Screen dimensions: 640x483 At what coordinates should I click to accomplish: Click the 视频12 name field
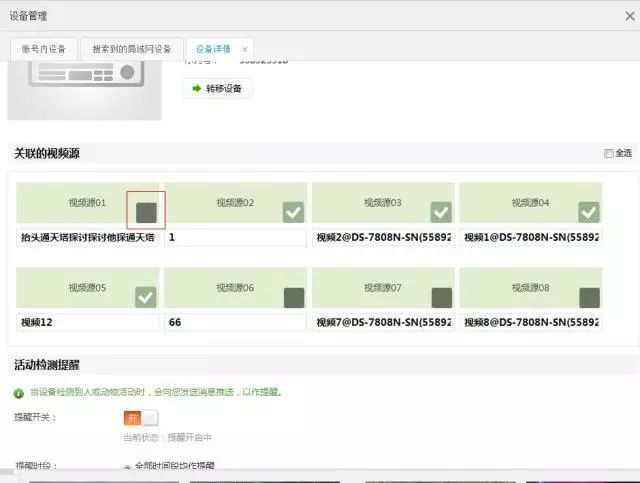[x=88, y=323]
